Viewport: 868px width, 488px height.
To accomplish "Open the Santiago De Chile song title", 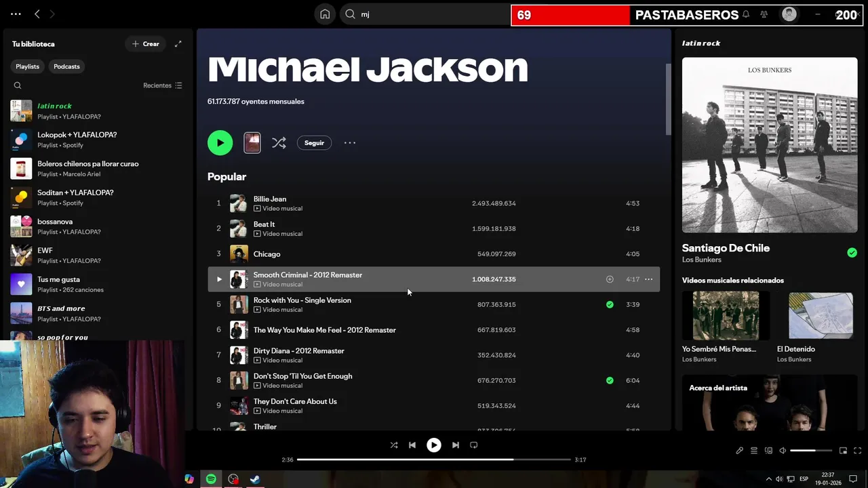I will (726, 248).
